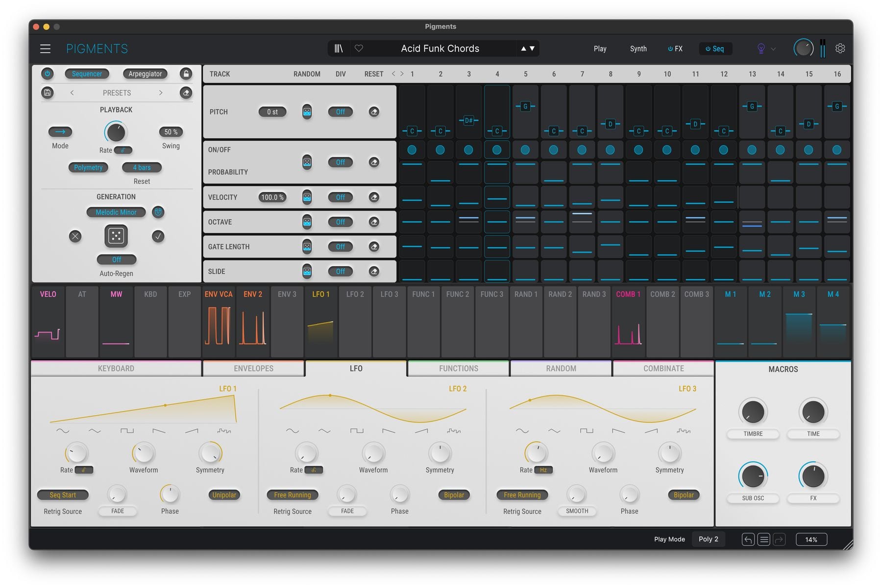
Task: Switch LFO 1 from Unipolar
Action: (224, 495)
